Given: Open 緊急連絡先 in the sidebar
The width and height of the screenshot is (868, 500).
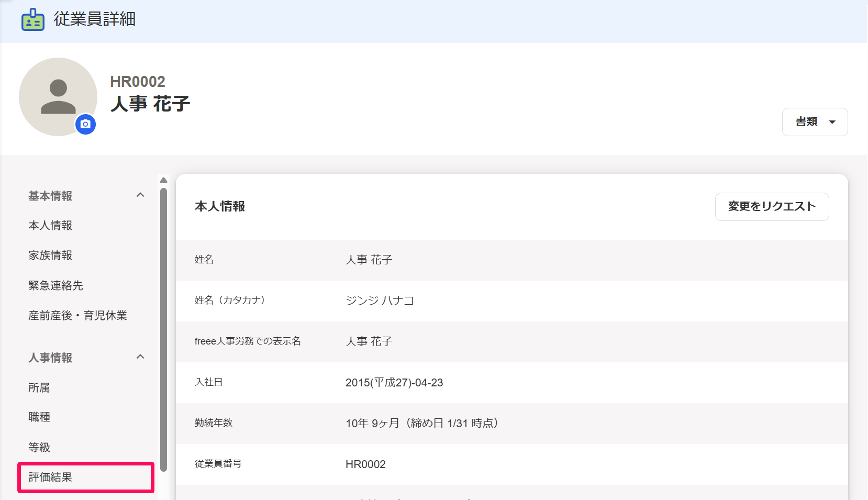Looking at the screenshot, I should (x=55, y=286).
